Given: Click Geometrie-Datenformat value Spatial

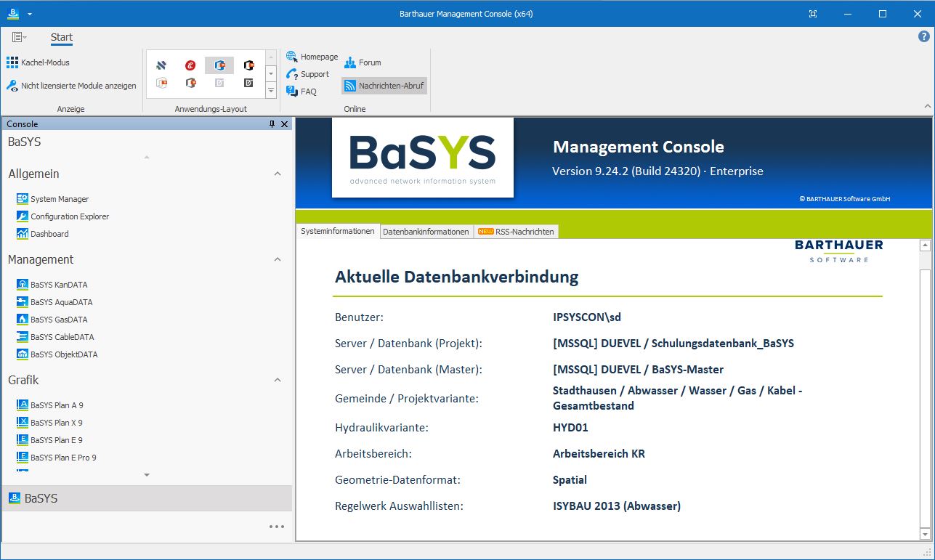Looking at the screenshot, I should (570, 480).
